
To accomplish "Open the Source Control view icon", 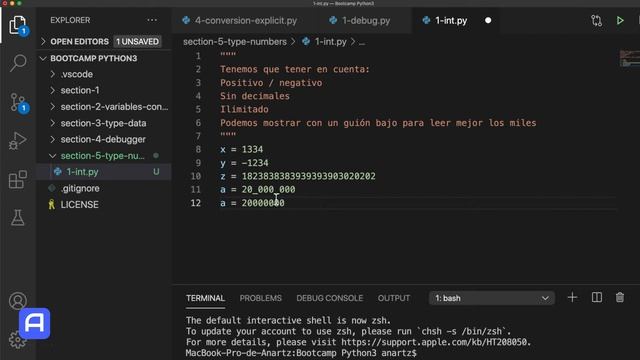I will 19,103.
